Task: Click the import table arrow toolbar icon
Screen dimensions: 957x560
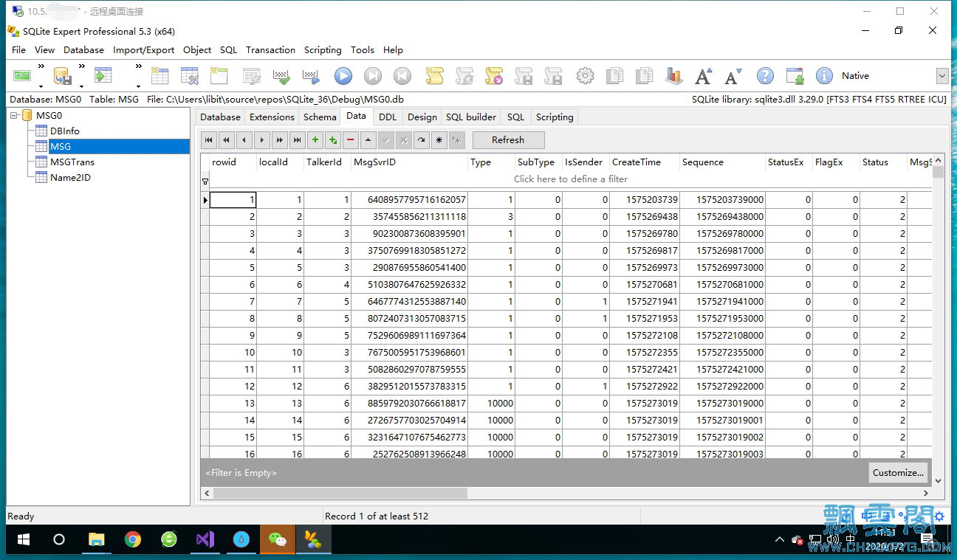Action: 102,75
